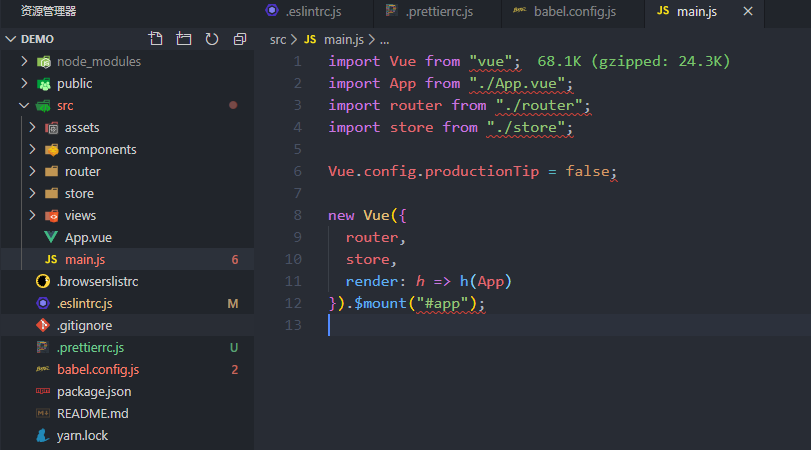Place cursor on empty line 13
Image resolution: width=811 pixels, height=450 pixels.
click(500, 325)
